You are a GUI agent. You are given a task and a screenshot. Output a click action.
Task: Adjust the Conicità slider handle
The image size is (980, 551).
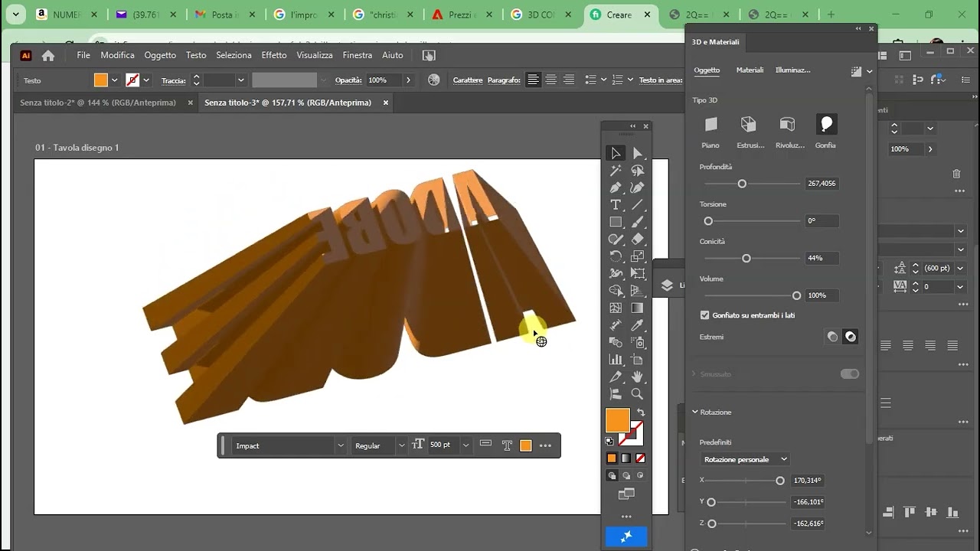746,258
